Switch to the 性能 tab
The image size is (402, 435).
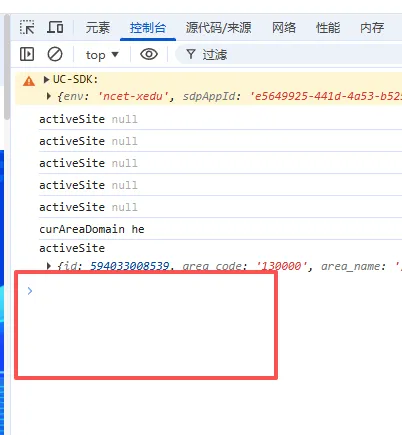click(328, 28)
